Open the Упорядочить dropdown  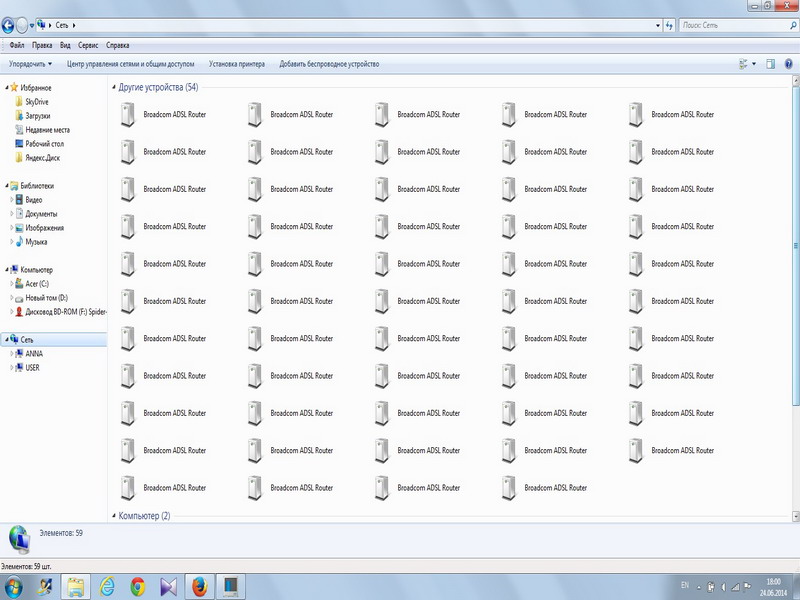click(30, 64)
